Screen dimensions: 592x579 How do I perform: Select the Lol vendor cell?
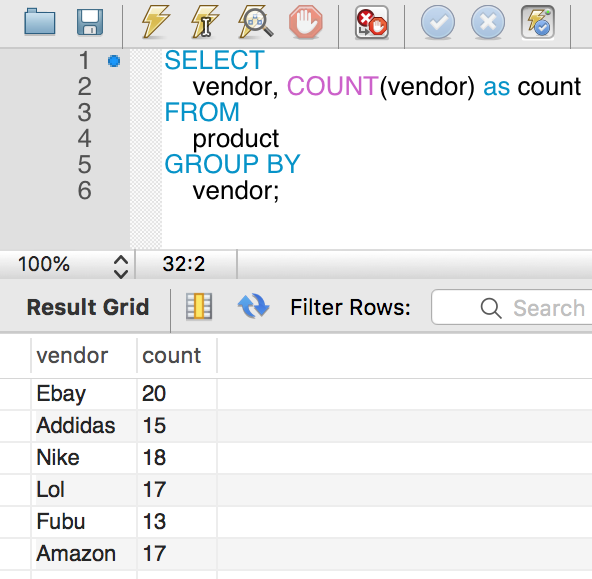pos(83,490)
